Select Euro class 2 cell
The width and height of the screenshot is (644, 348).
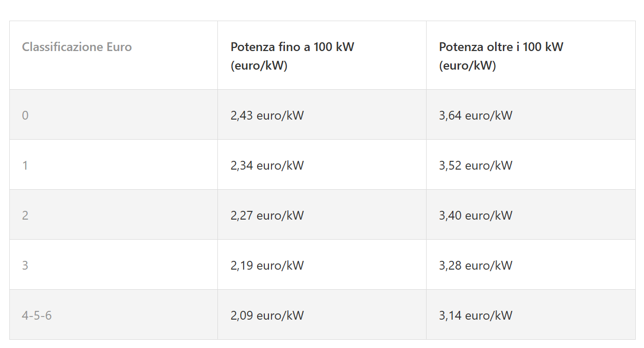pos(25,216)
